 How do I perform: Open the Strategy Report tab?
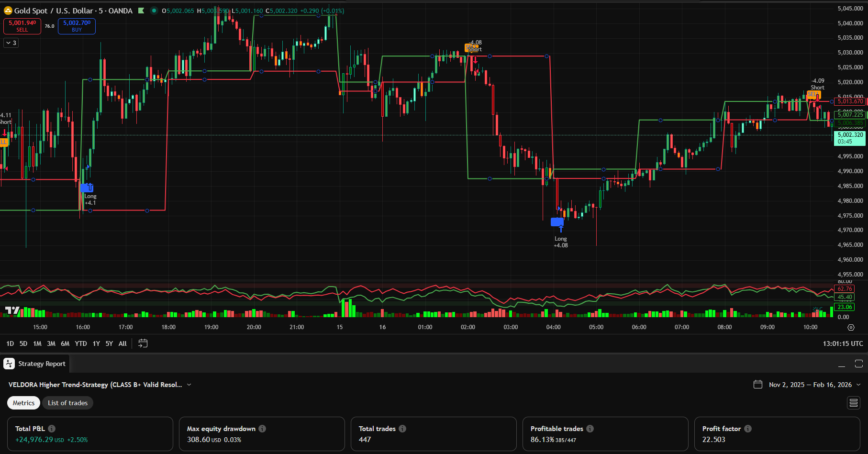(x=36, y=364)
